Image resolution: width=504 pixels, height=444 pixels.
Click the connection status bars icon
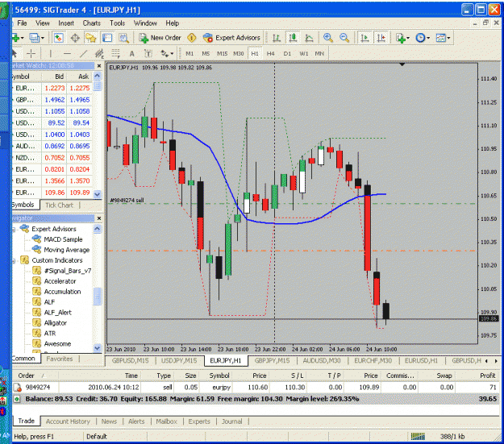click(418, 436)
